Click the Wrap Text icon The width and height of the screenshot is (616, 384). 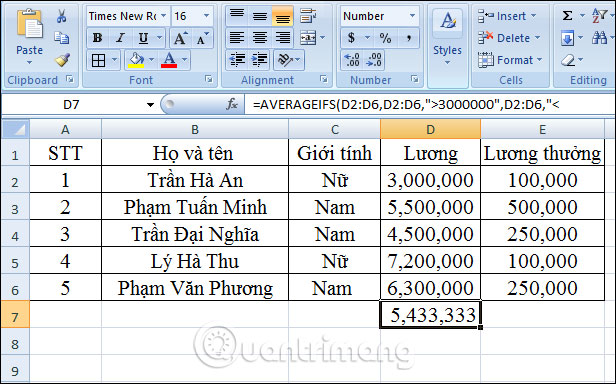click(x=308, y=16)
